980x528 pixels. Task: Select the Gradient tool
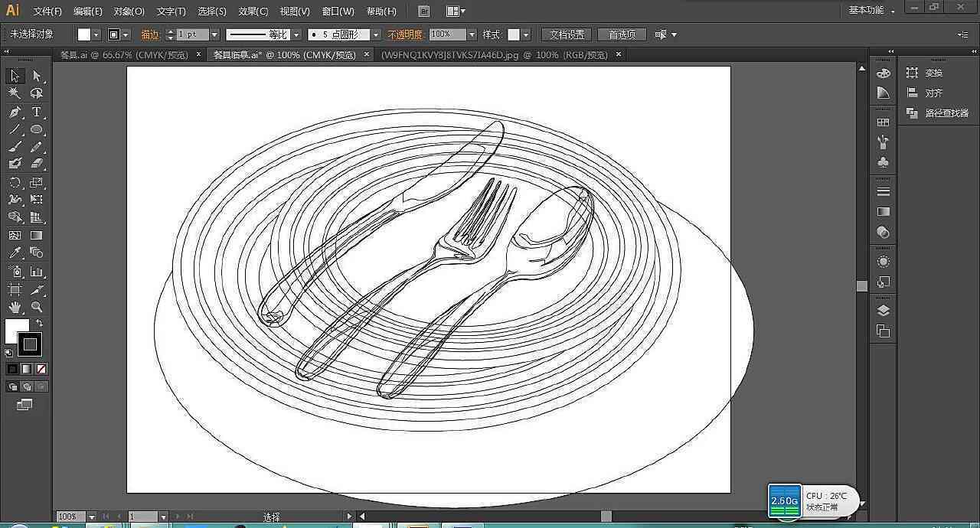[36, 236]
